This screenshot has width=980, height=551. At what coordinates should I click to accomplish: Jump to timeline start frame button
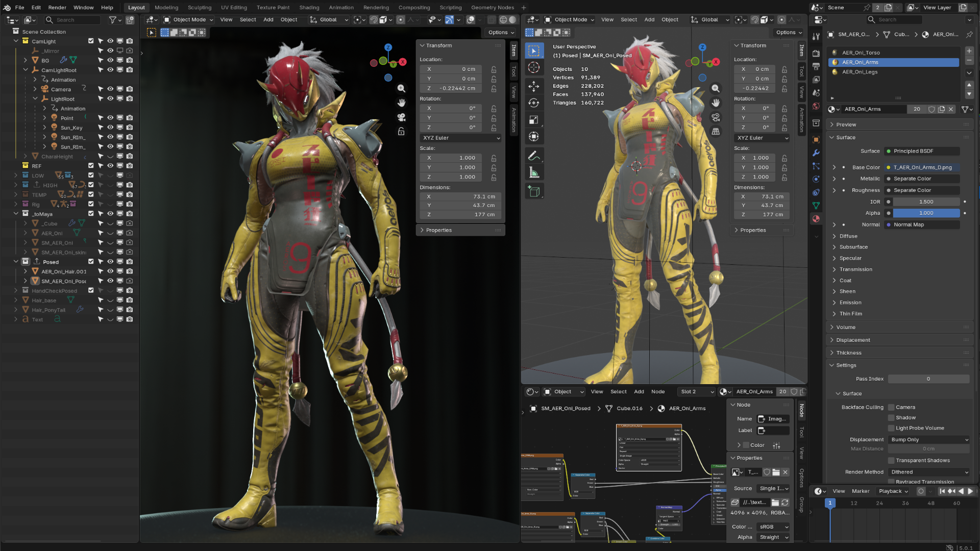(942, 491)
